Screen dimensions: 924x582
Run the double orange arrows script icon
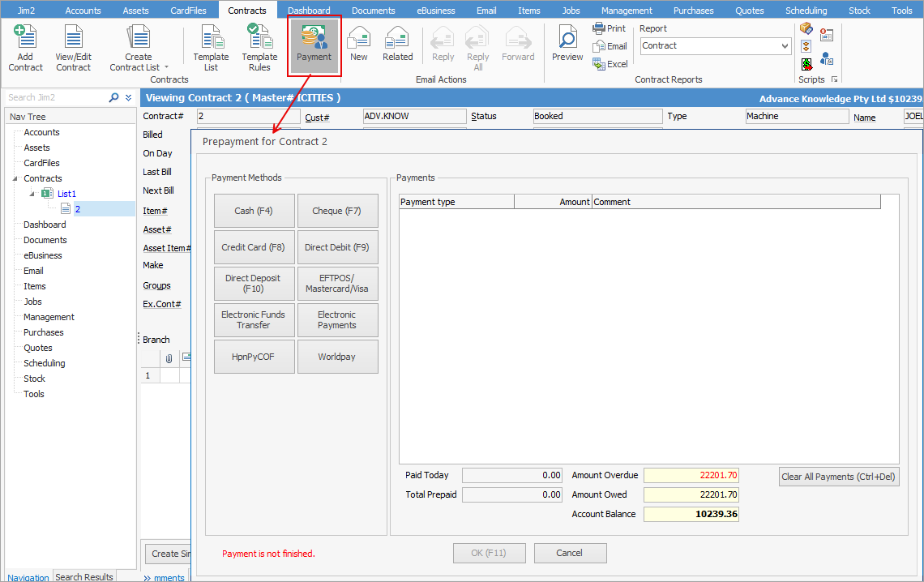click(806, 46)
